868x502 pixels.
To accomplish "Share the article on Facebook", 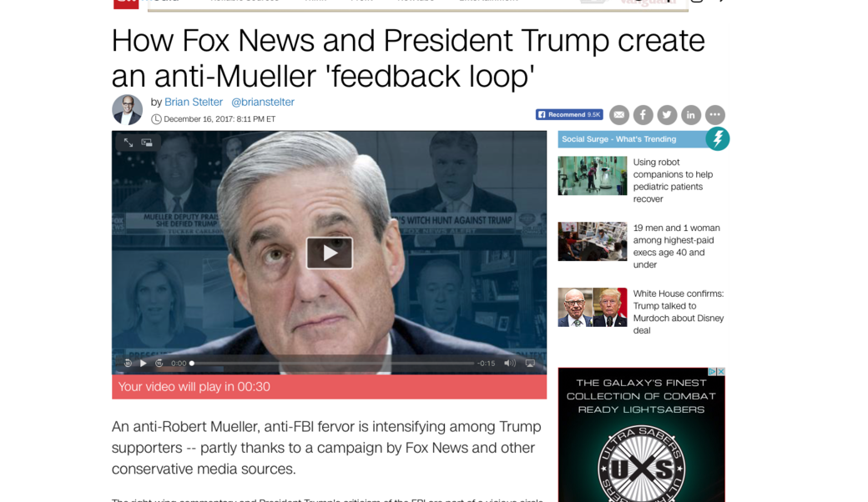I will (643, 115).
